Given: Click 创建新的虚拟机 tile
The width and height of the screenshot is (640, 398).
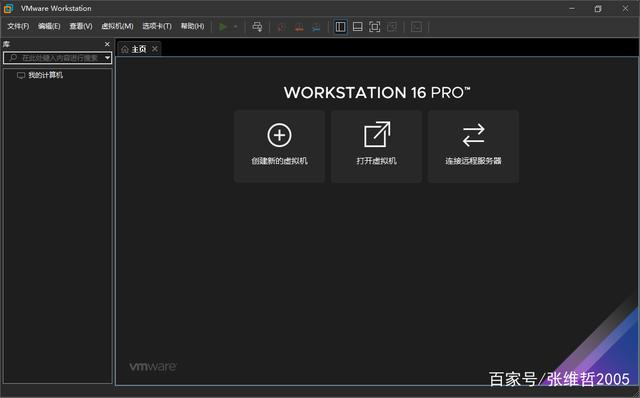Looking at the screenshot, I should coord(279,146).
